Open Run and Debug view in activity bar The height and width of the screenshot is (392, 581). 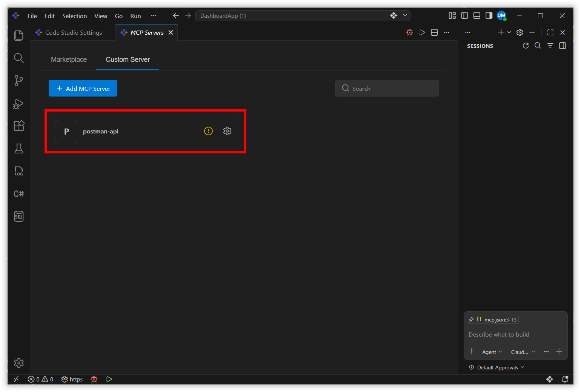[18, 103]
